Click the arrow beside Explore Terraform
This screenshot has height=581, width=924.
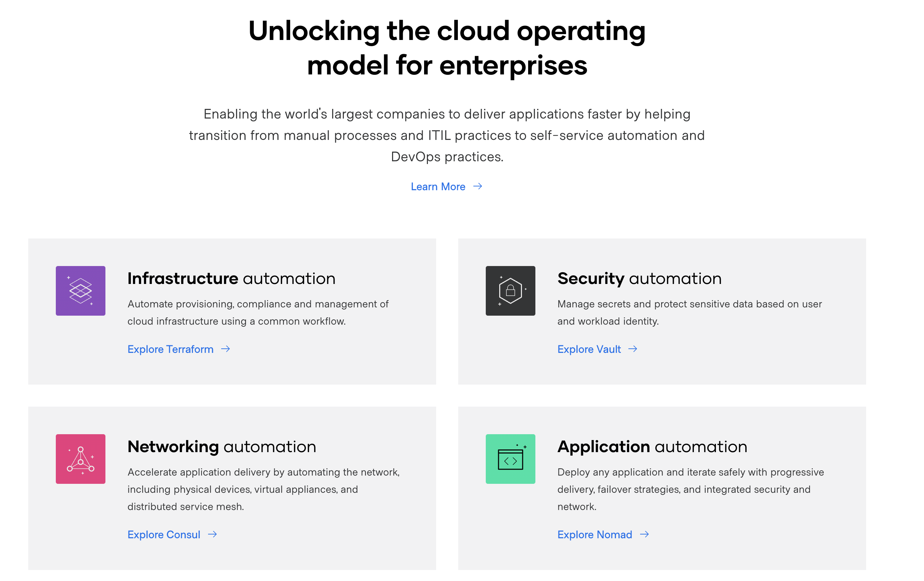tap(226, 348)
